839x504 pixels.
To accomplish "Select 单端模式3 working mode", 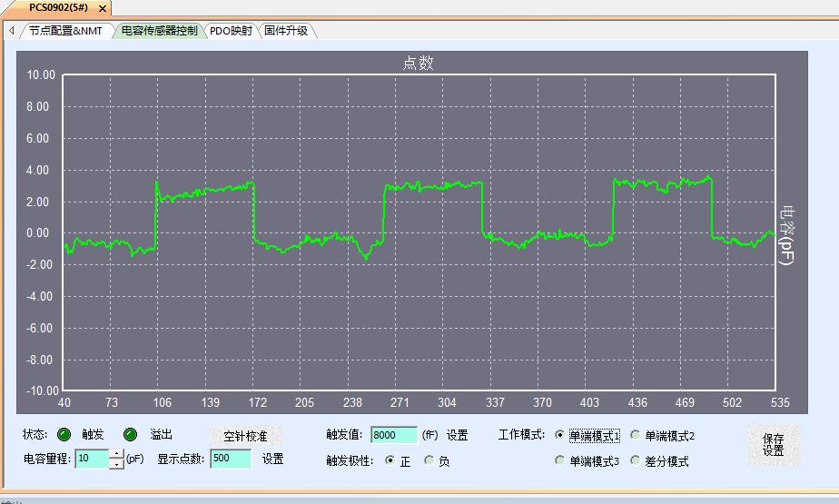I will 558,461.
